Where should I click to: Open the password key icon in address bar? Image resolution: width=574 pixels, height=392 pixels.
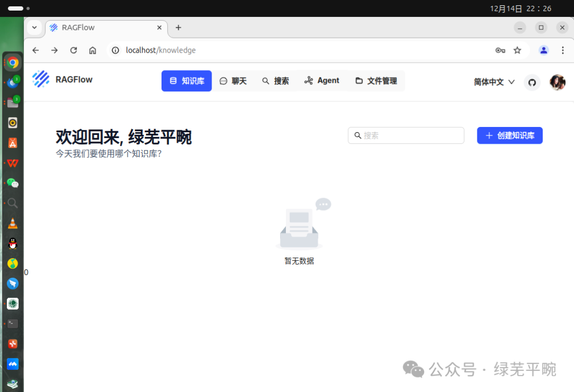pyautogui.click(x=500, y=50)
